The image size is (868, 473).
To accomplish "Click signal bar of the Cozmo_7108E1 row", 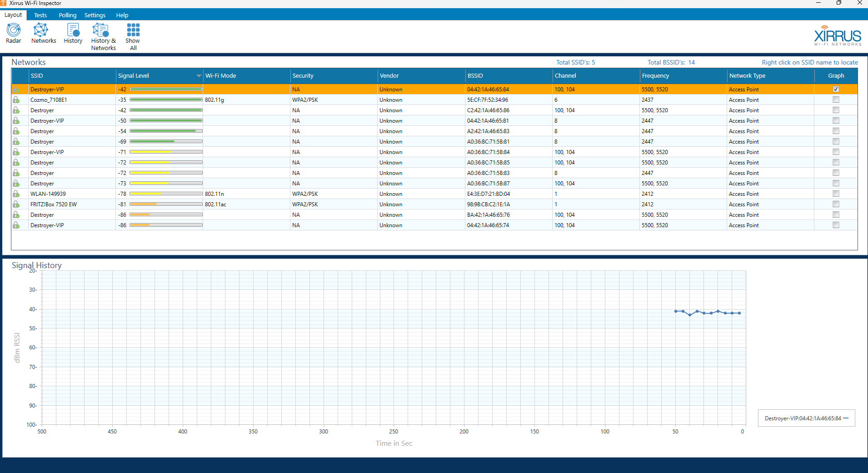I will (166, 100).
